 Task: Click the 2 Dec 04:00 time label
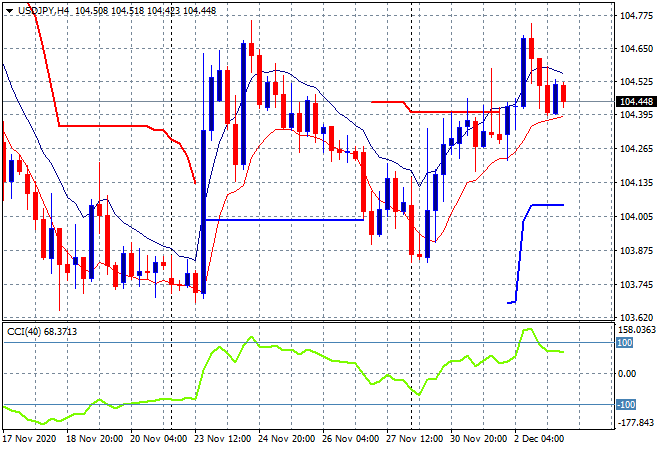(x=540, y=439)
